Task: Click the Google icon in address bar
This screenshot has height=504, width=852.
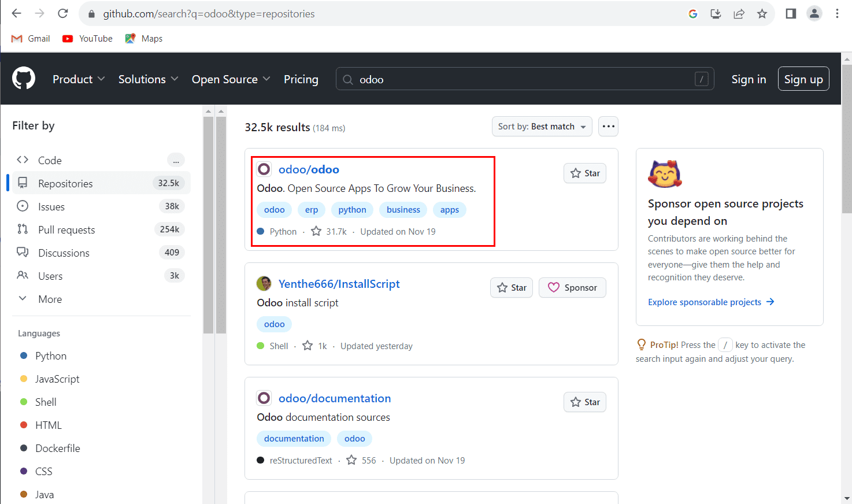Action: [x=693, y=14]
